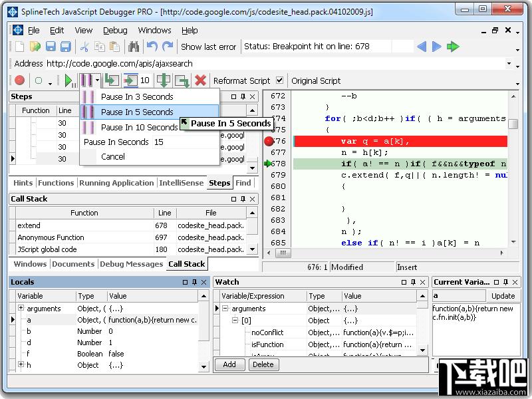Click the Pause purple bars icon
The height and width of the screenshot is (399, 532).
tap(86, 80)
